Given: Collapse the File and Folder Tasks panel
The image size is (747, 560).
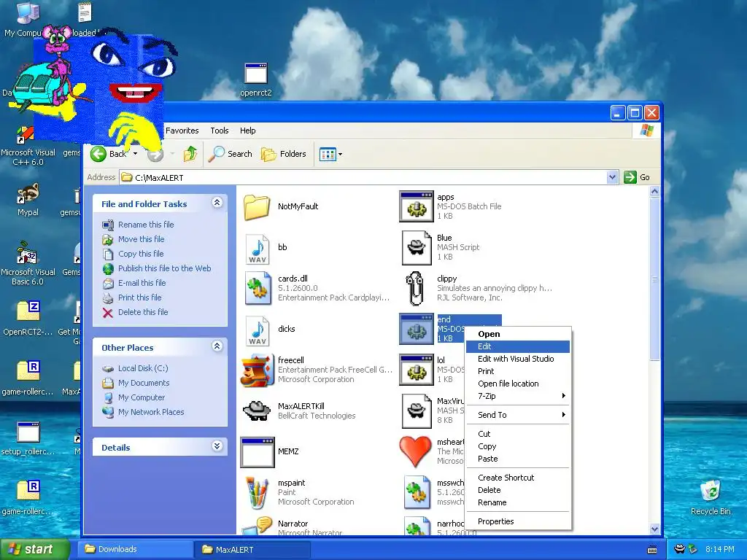Looking at the screenshot, I should click(x=217, y=203).
